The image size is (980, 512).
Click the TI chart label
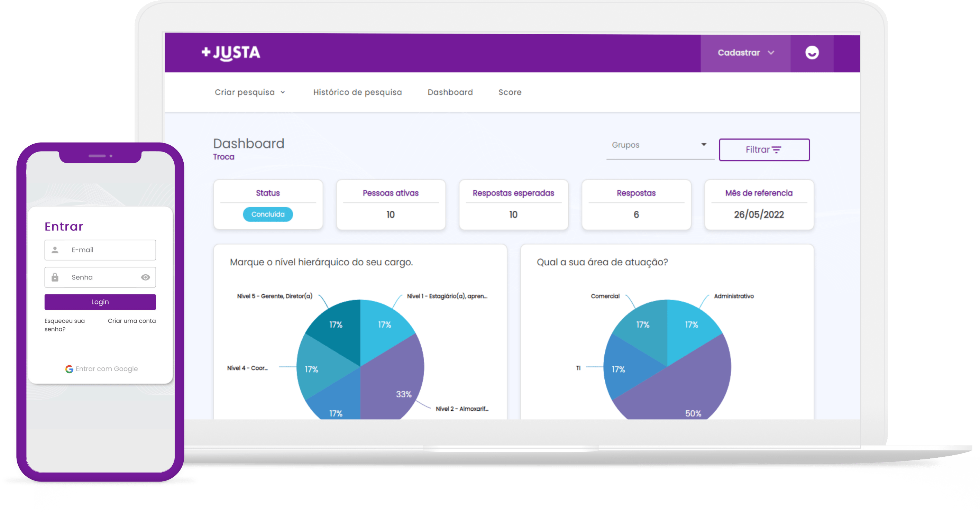click(x=578, y=368)
